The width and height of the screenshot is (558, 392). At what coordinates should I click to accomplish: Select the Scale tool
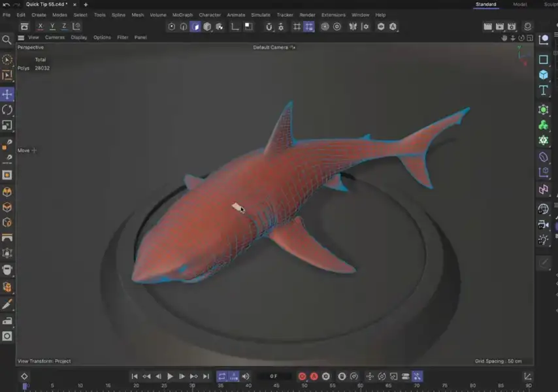pos(7,125)
